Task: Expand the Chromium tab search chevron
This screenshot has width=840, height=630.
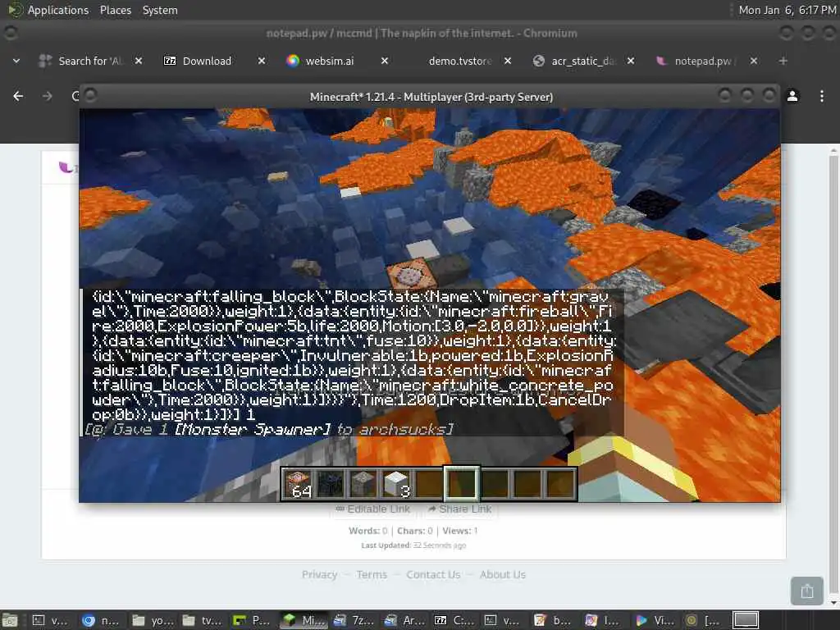Action: pos(16,61)
